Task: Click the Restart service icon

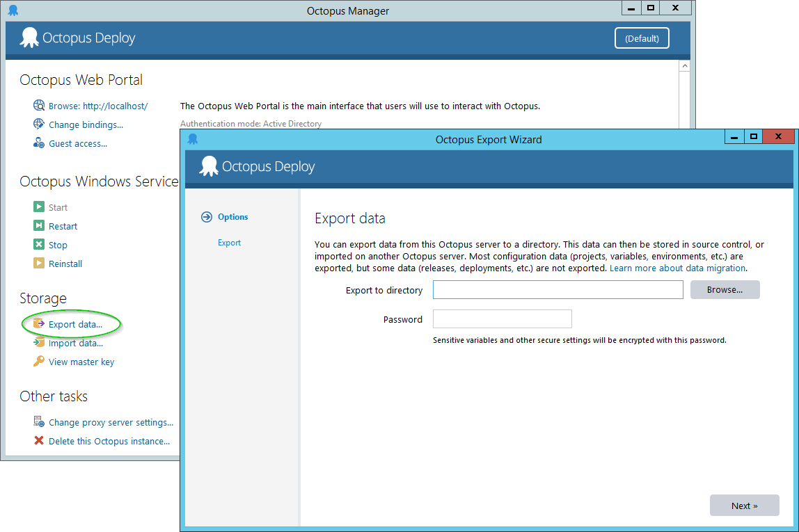Action: [x=39, y=226]
